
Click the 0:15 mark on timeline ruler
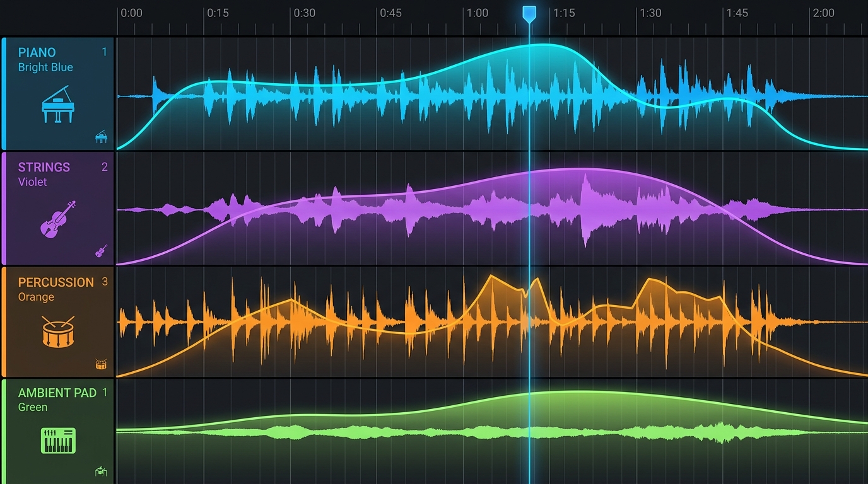[218, 13]
